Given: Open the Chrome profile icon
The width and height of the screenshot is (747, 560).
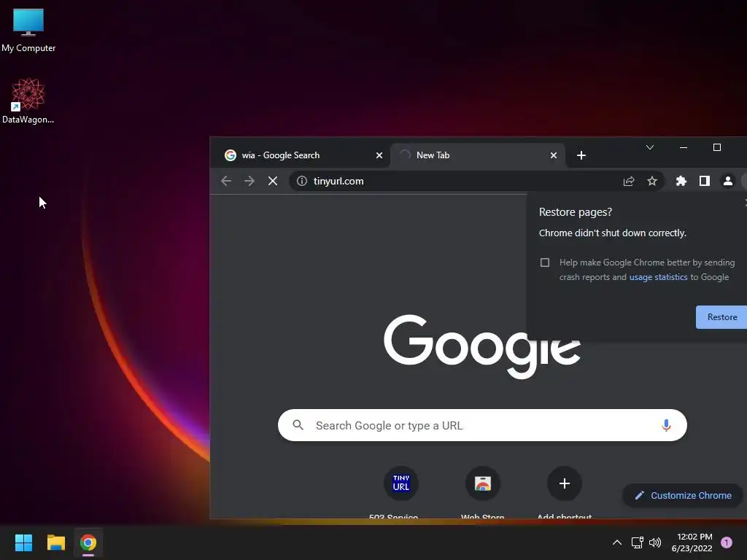Looking at the screenshot, I should 728,181.
